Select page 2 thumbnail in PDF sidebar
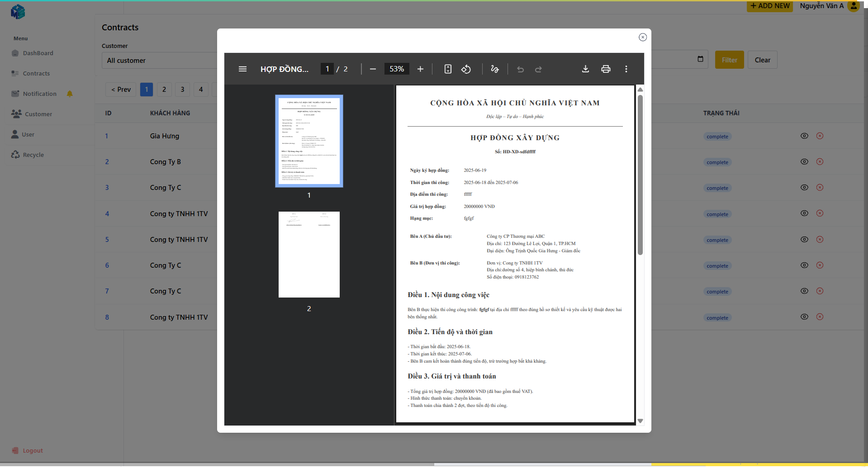Screen dimensions: 868x468 pos(309,255)
